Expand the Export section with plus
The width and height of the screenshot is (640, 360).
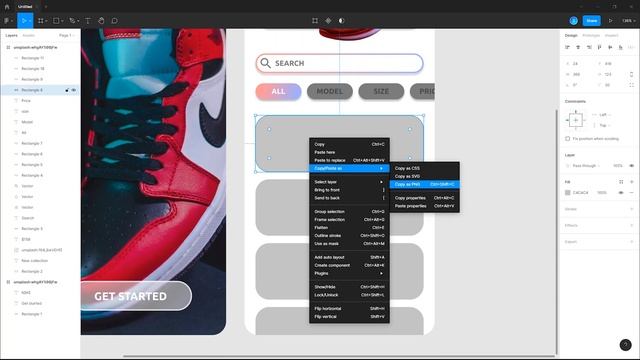click(x=632, y=242)
